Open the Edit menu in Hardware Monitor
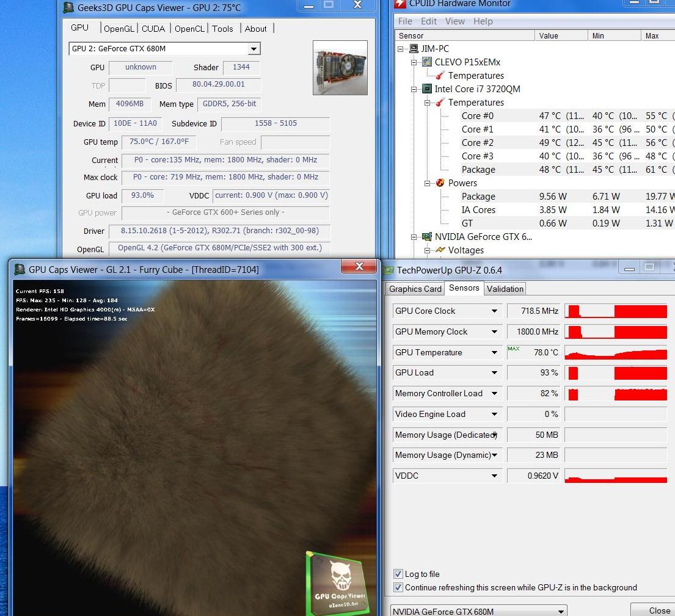Screen dimensions: 675x616 429,21
